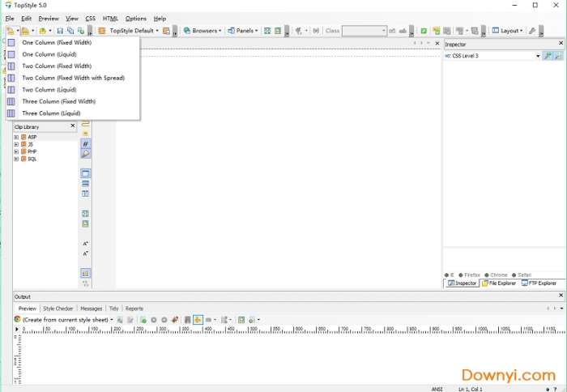
Task: Switch to the FTP Explorer tab
Action: point(539,283)
